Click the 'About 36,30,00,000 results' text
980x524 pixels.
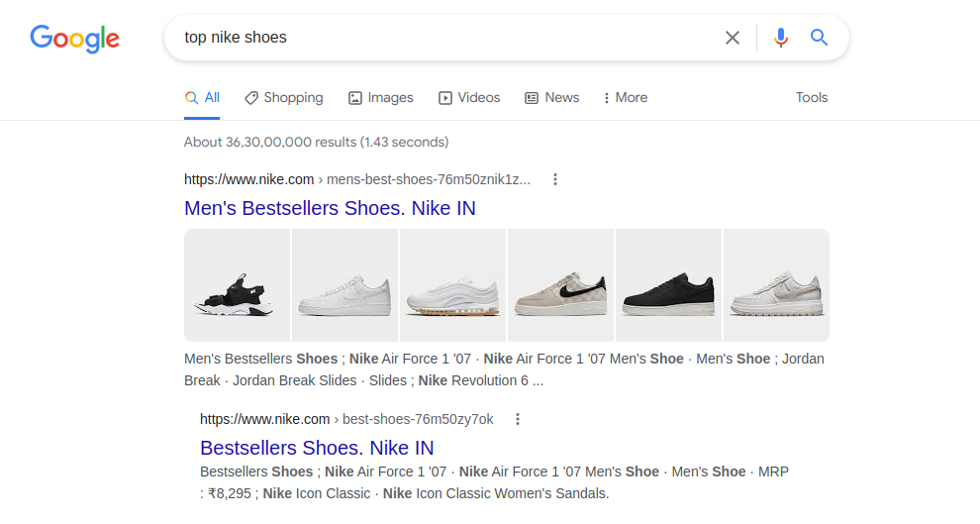(x=316, y=142)
